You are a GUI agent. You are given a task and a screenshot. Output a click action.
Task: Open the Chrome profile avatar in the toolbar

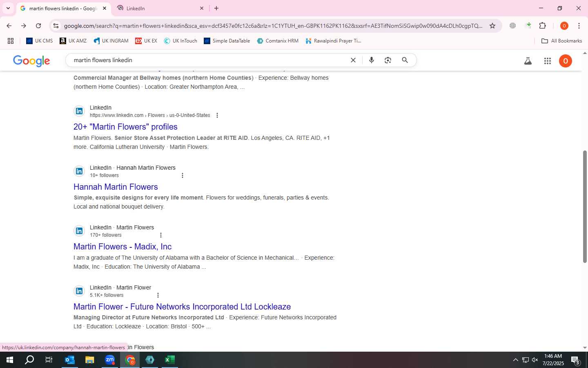coord(564,26)
